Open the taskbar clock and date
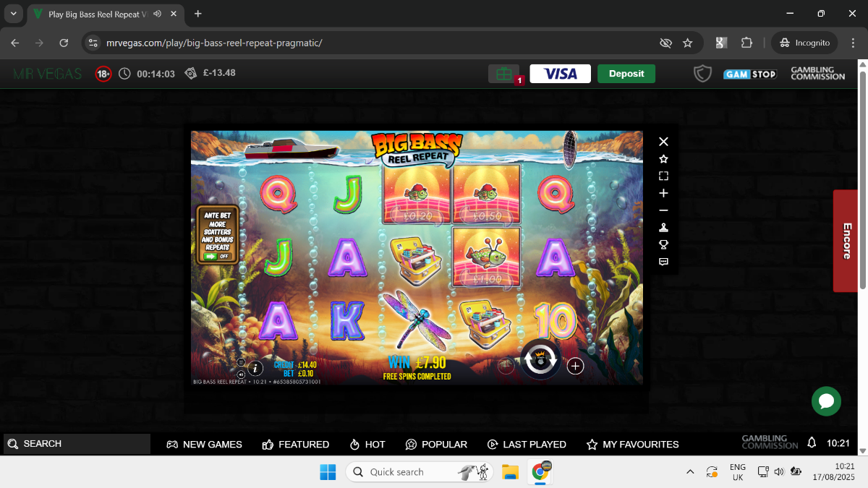This screenshot has width=868, height=488. pyautogui.click(x=833, y=472)
